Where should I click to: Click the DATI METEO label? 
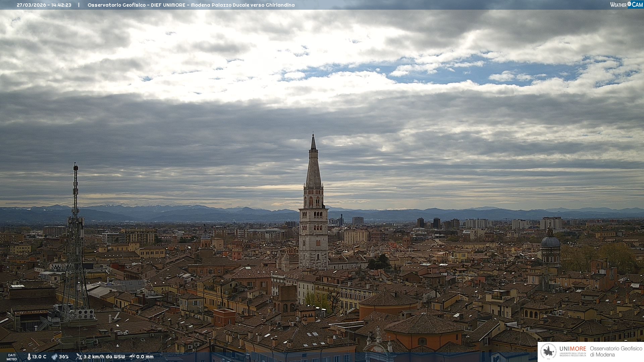pos(12,357)
